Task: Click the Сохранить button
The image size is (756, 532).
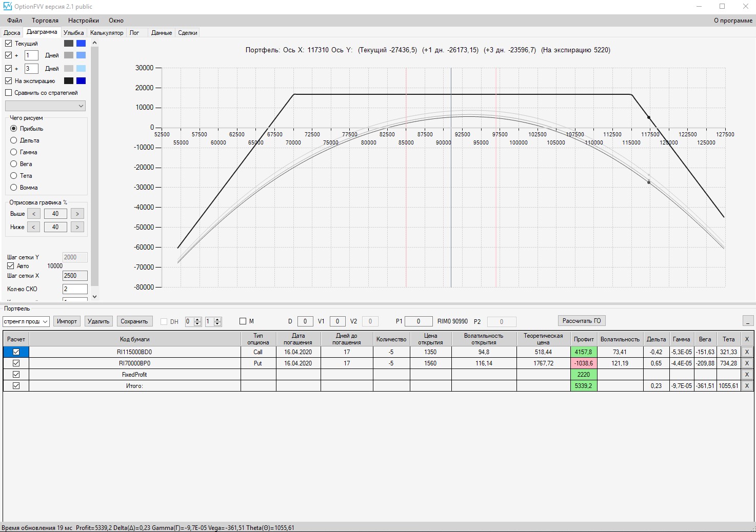Action: [134, 321]
